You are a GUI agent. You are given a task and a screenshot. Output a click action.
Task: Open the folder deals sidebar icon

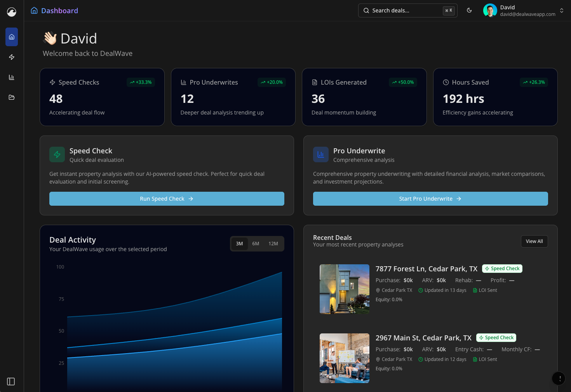pos(12,97)
